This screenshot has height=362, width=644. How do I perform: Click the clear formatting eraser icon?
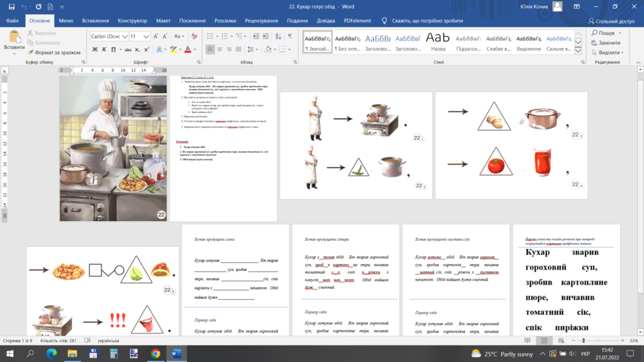[x=195, y=36]
